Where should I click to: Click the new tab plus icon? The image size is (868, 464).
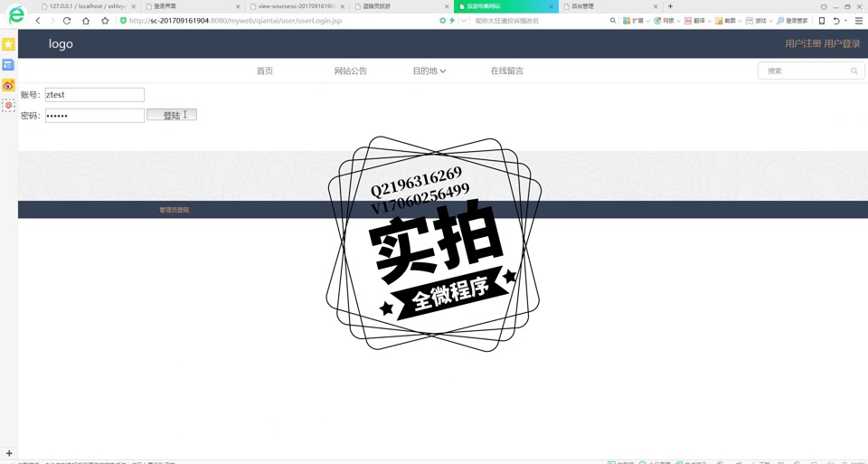click(670, 6)
